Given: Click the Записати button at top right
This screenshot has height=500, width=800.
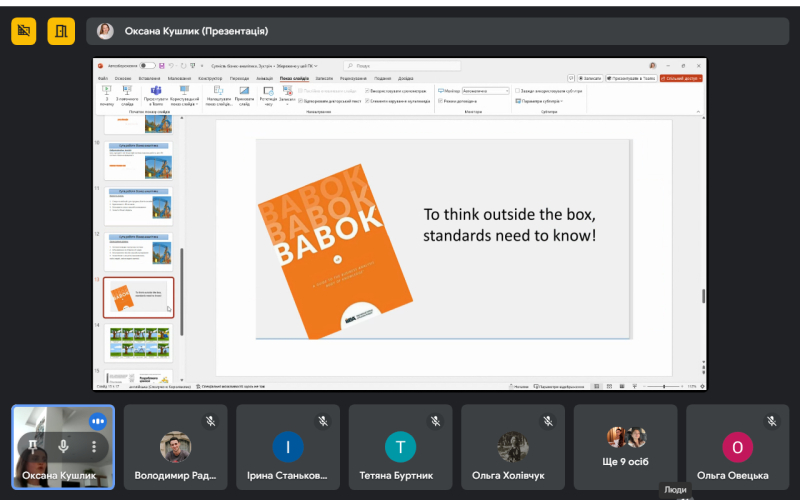Looking at the screenshot, I should coord(590,79).
